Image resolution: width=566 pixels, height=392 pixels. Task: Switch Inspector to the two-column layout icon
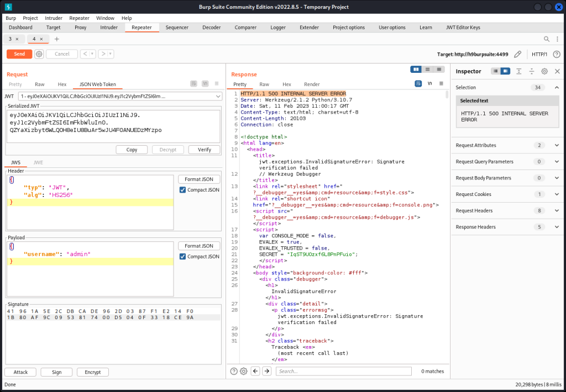pyautogui.click(x=505, y=71)
